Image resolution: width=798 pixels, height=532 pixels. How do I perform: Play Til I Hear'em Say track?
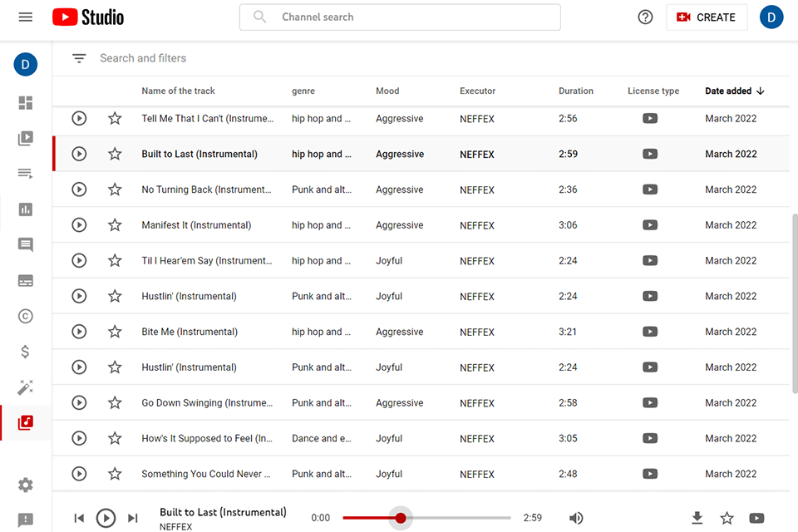coord(79,261)
